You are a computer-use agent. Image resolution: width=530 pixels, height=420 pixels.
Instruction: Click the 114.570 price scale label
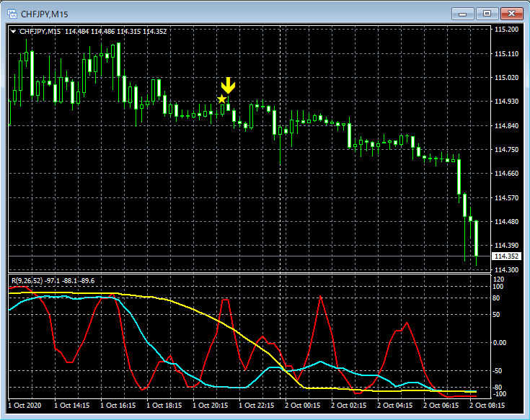(x=506, y=197)
